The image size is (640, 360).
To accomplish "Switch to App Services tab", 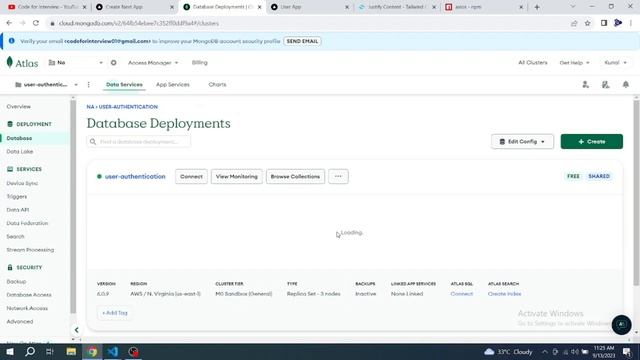I will (x=173, y=84).
